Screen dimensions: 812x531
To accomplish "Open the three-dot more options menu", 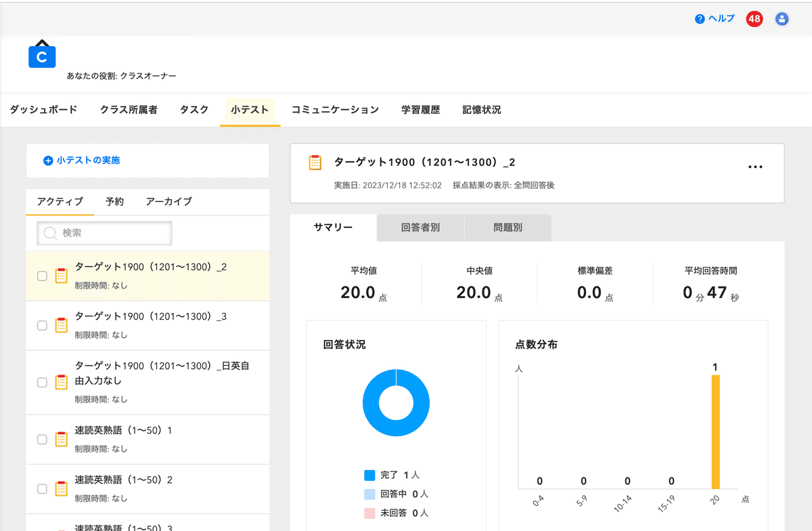I will (755, 167).
